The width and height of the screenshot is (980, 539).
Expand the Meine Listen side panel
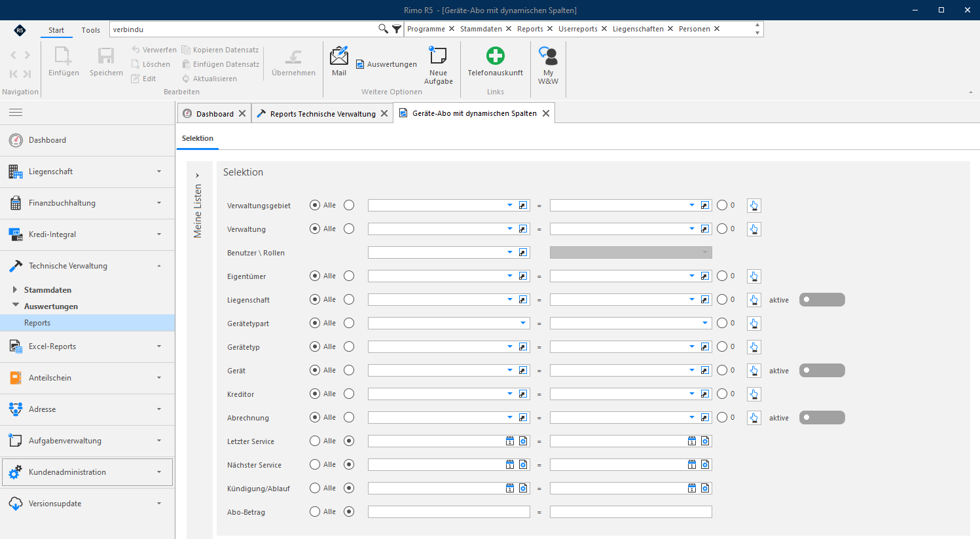pyautogui.click(x=197, y=176)
